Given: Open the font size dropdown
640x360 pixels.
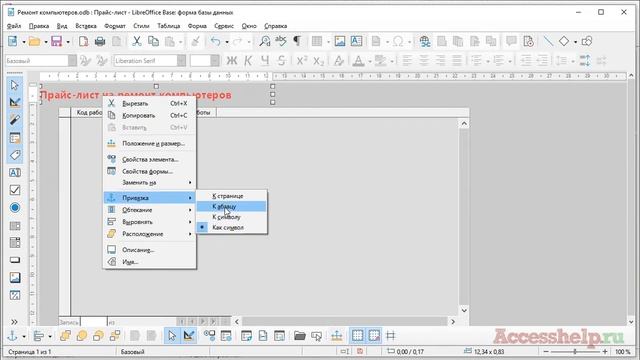Looking at the screenshot, I should point(215,61).
